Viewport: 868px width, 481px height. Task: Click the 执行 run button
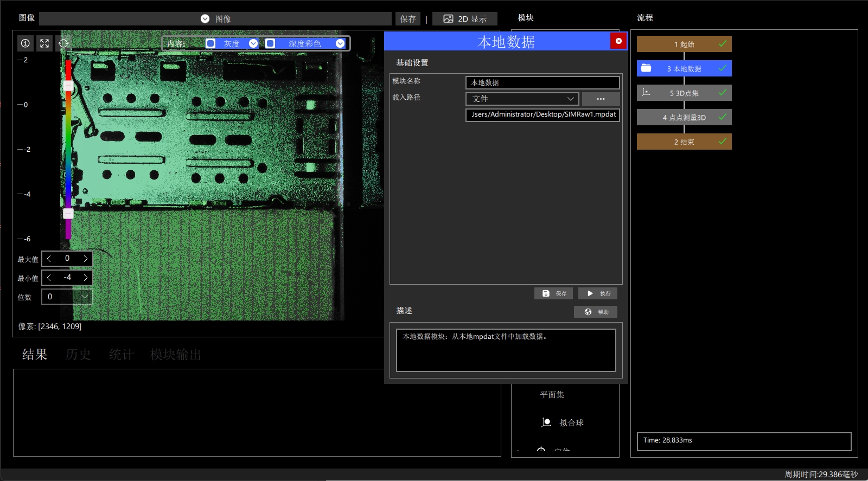pyautogui.click(x=598, y=293)
